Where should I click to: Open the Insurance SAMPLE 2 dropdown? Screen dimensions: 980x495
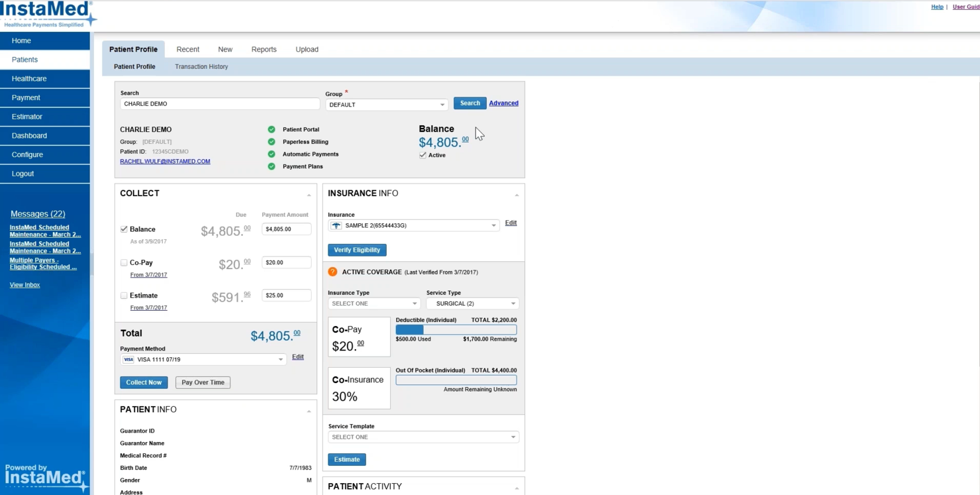click(413, 226)
